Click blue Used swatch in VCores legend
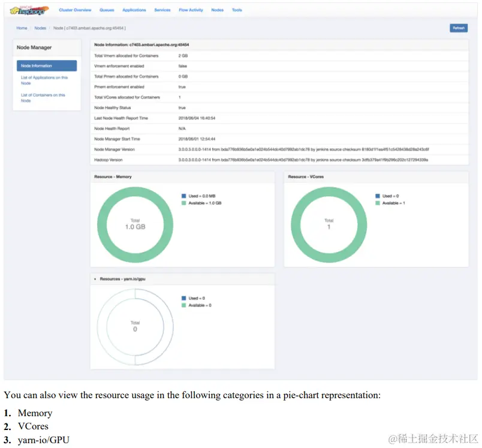482x448 pixels. coord(378,196)
